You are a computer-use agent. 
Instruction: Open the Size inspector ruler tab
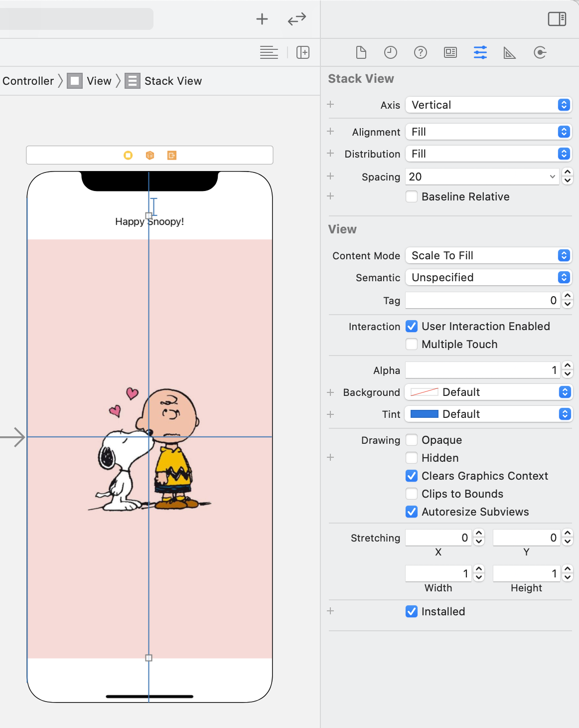tap(510, 52)
